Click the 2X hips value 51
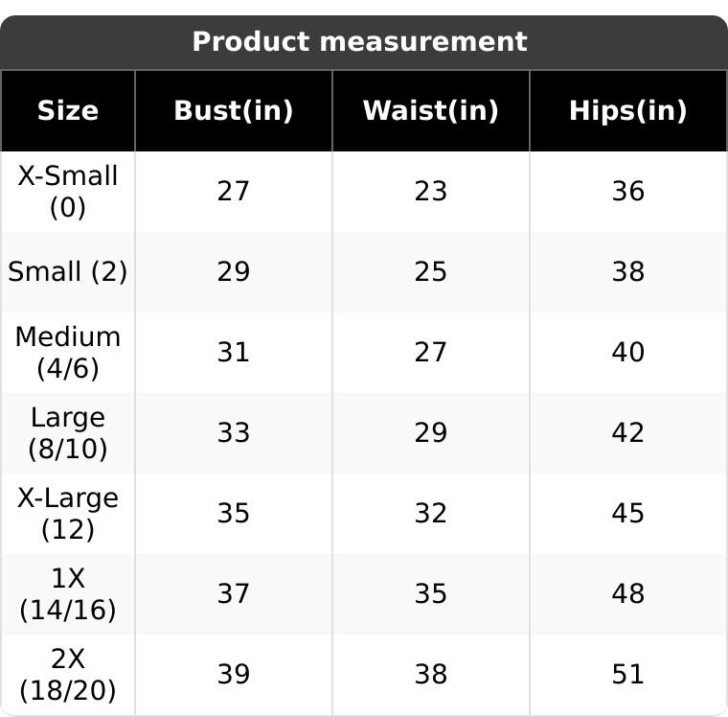This screenshot has width=728, height=717. (x=627, y=675)
